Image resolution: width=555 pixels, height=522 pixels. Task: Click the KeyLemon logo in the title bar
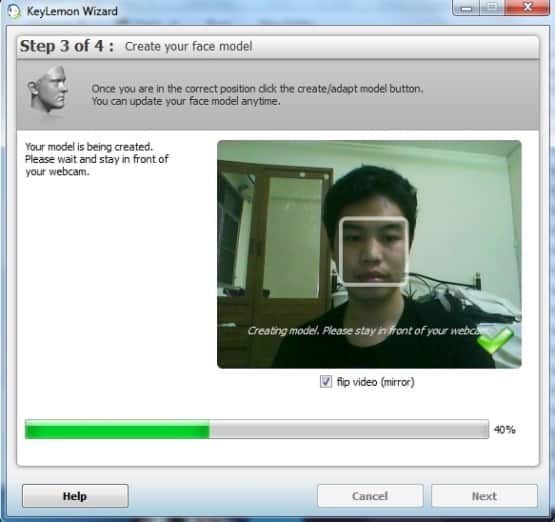[13, 11]
